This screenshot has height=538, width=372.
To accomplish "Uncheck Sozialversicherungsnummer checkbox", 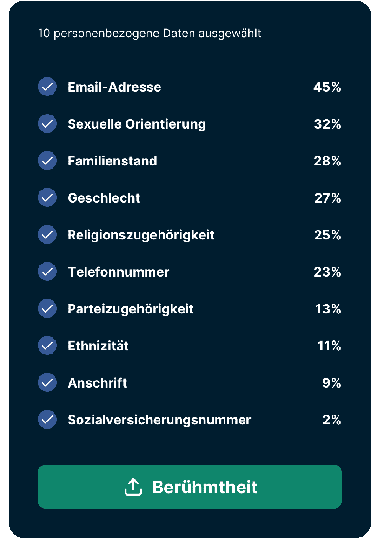I will pos(47,420).
